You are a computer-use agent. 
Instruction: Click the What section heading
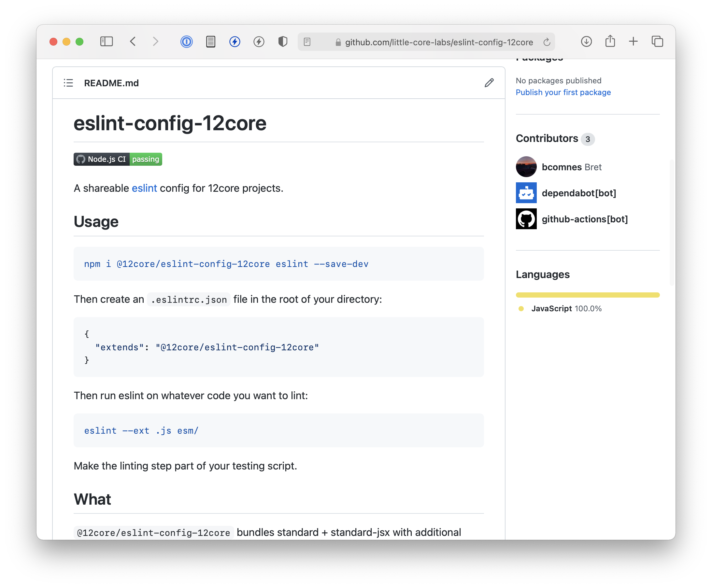coord(93,499)
